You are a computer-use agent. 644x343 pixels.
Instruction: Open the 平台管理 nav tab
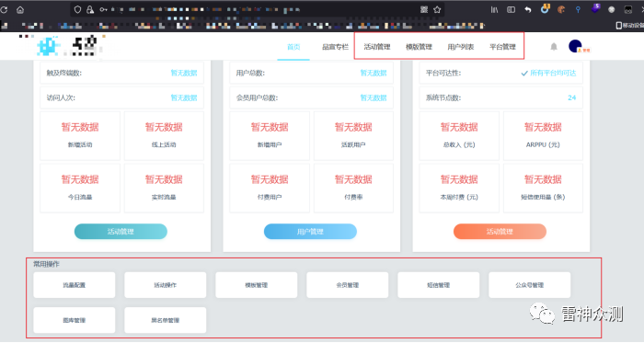pos(502,47)
